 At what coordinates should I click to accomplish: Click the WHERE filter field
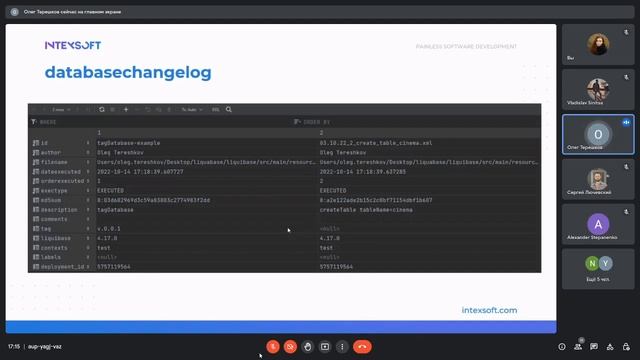(163, 122)
